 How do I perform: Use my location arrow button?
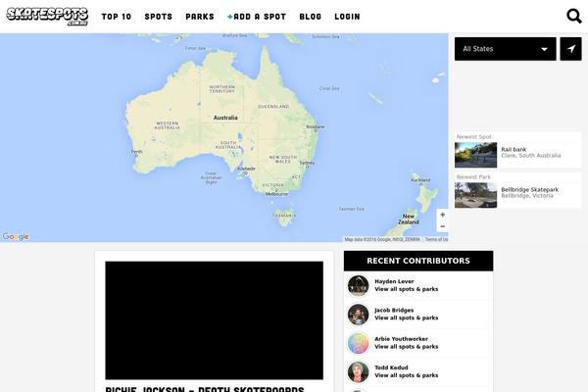(x=570, y=49)
